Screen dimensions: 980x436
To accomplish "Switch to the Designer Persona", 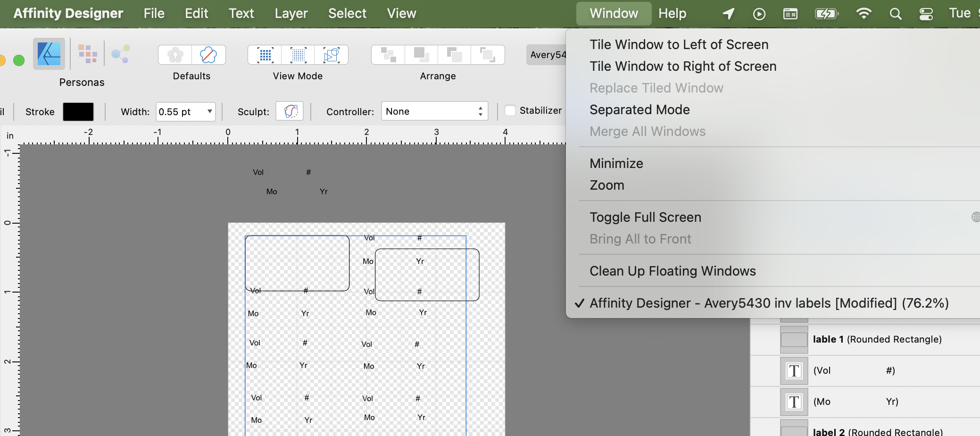I will click(49, 53).
